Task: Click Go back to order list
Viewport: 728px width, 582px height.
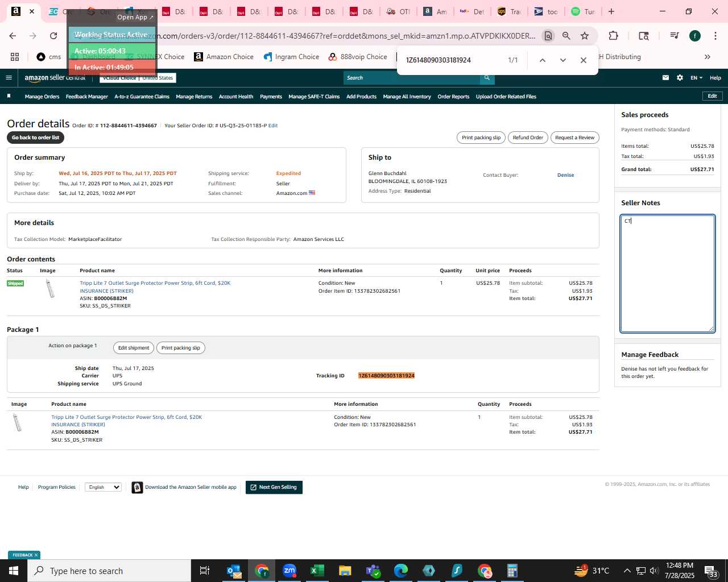Action: pyautogui.click(x=35, y=138)
